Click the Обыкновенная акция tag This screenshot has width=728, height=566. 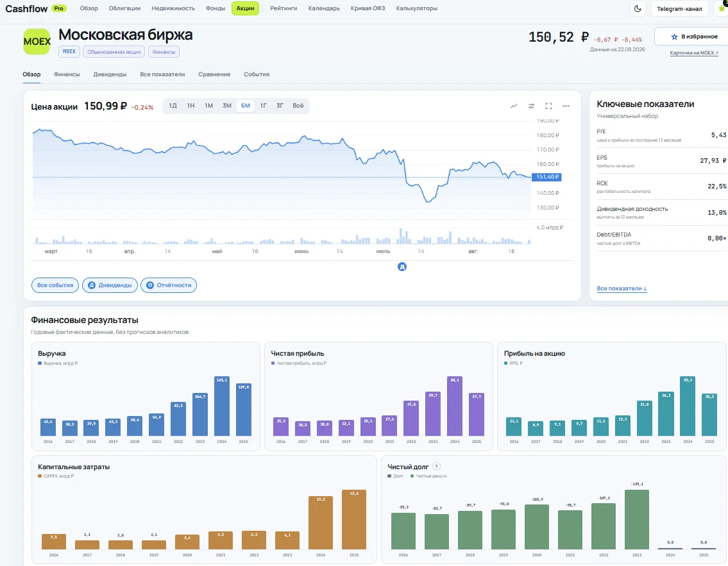[114, 51]
